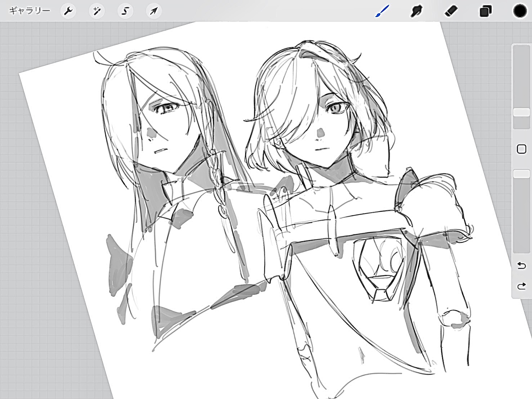Click the bottom of the opacity track
The width and height of the screenshot is (532, 399).
pos(521,248)
